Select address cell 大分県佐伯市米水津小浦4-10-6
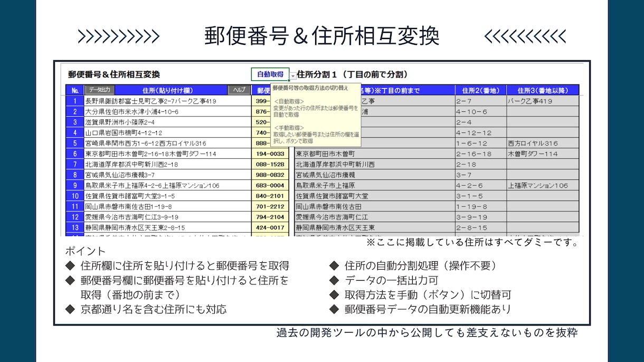 coord(167,111)
